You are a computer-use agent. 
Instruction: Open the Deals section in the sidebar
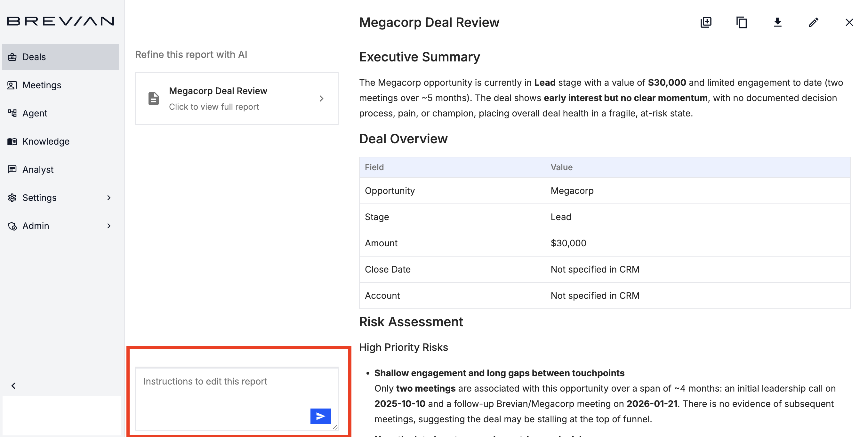click(34, 57)
